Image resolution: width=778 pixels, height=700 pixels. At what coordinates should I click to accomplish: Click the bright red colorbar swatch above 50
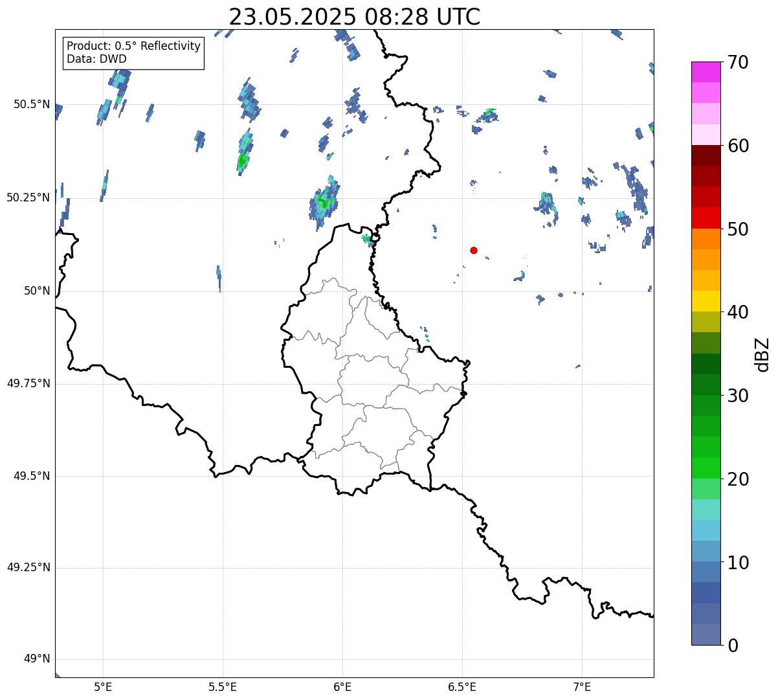[706, 218]
